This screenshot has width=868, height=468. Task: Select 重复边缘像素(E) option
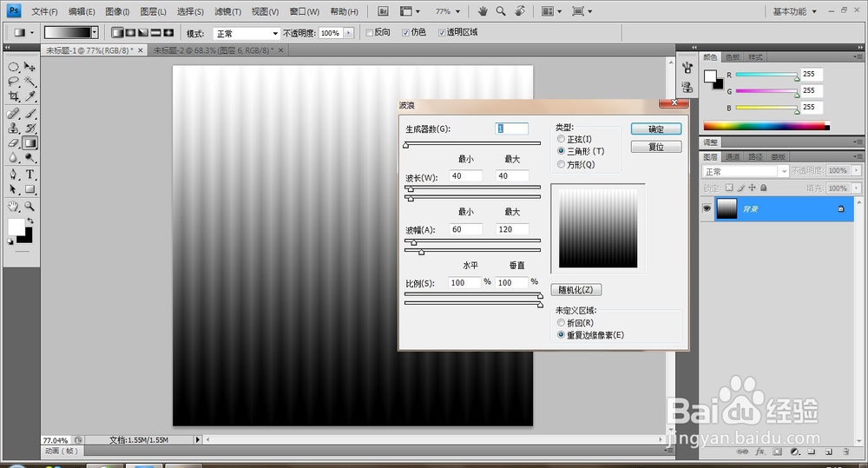point(562,334)
